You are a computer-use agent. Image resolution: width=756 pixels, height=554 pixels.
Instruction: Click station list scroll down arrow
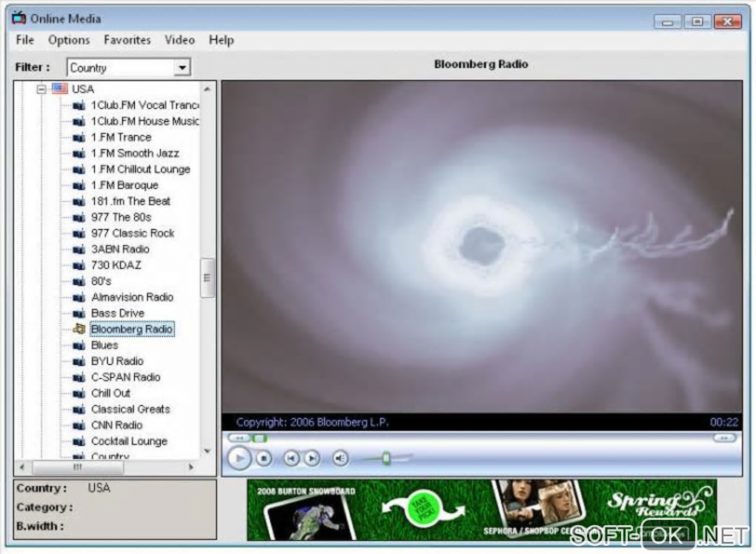[208, 451]
